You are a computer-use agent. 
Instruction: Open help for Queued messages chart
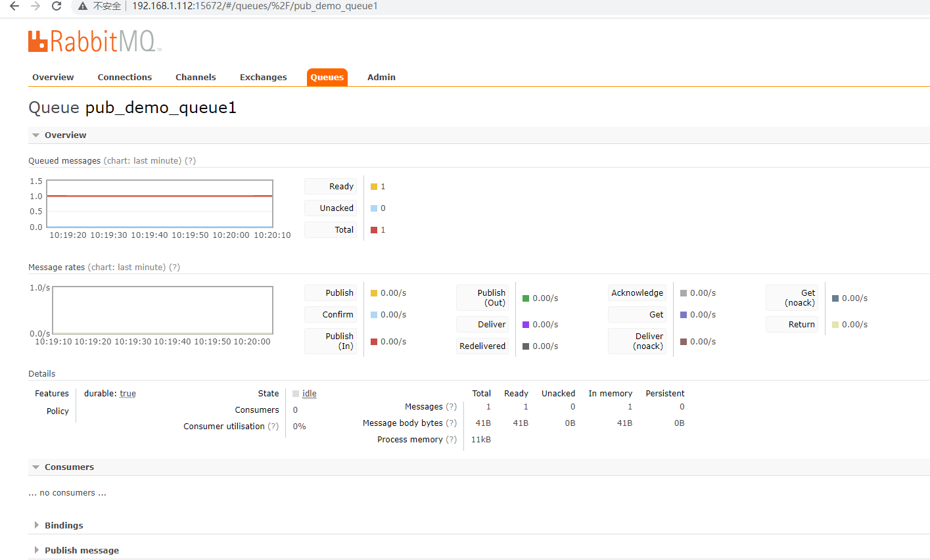tap(190, 161)
